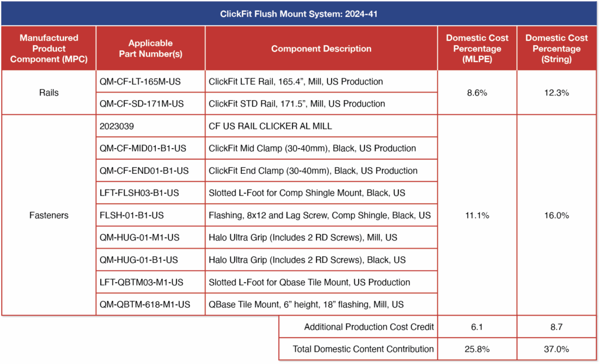This screenshot has width=600, height=364.
Task: Click the 8.6% MLPE value for Rails
Action: point(477,92)
